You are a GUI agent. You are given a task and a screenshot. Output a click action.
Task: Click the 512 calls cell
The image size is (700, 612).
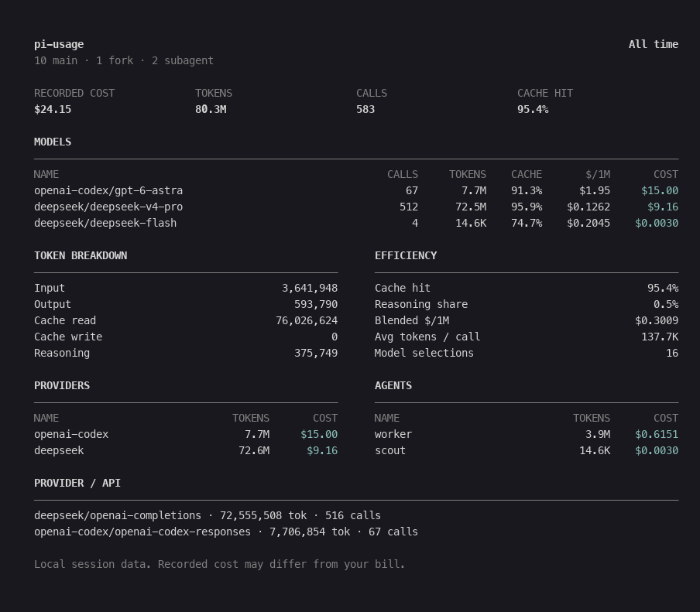pyautogui.click(x=409, y=207)
